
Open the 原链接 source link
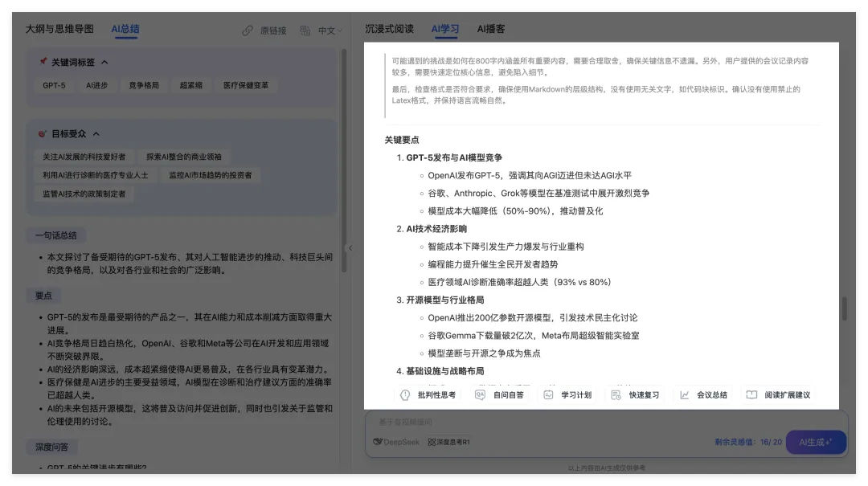(264, 31)
